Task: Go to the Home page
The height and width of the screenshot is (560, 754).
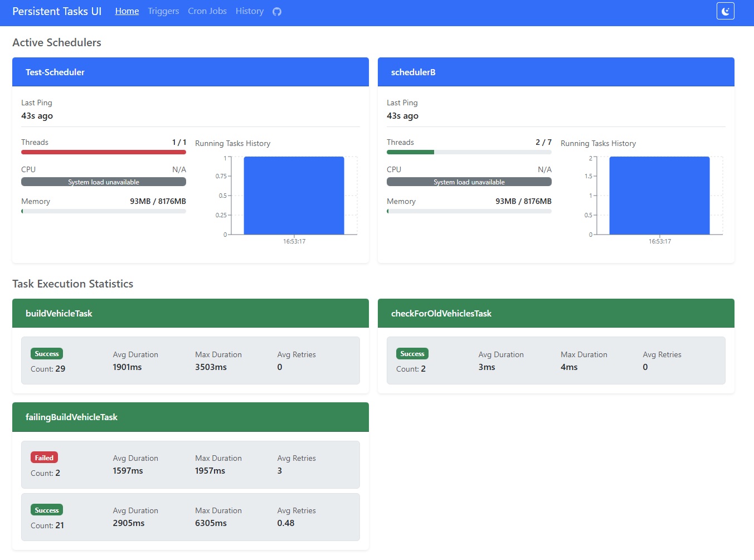Action: click(127, 11)
